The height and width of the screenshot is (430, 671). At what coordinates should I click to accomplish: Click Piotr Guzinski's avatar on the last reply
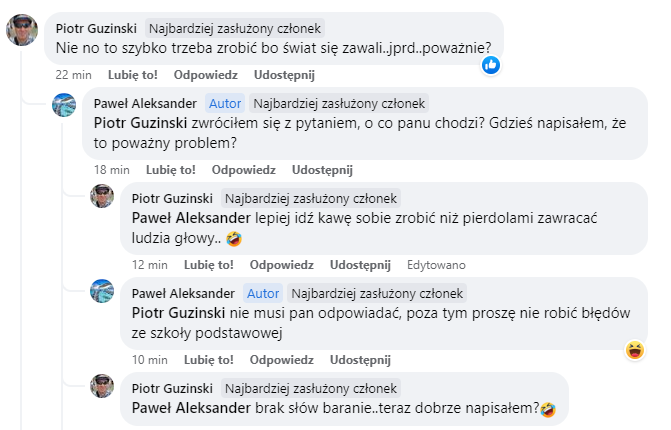tap(102, 386)
